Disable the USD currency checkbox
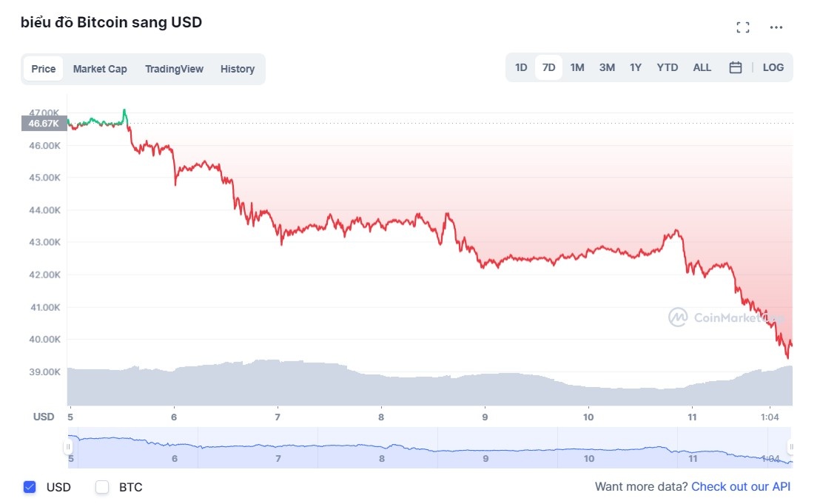 click(x=29, y=487)
